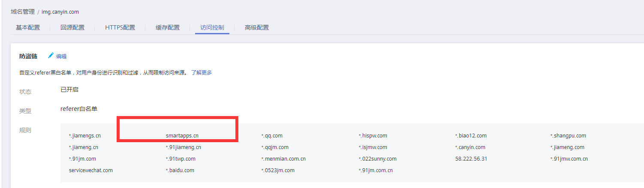This screenshot has width=644, height=188.
Task: Click the img.canyin.com breadcrumb item
Action: [x=60, y=12]
